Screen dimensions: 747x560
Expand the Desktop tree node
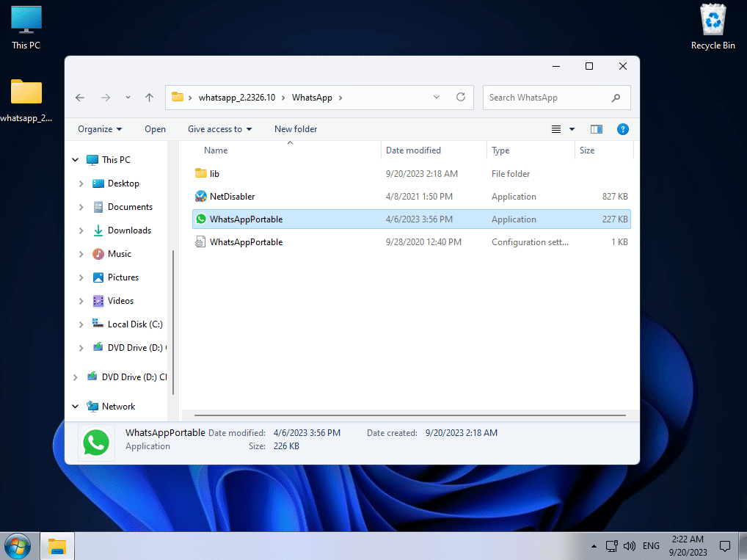(x=81, y=183)
